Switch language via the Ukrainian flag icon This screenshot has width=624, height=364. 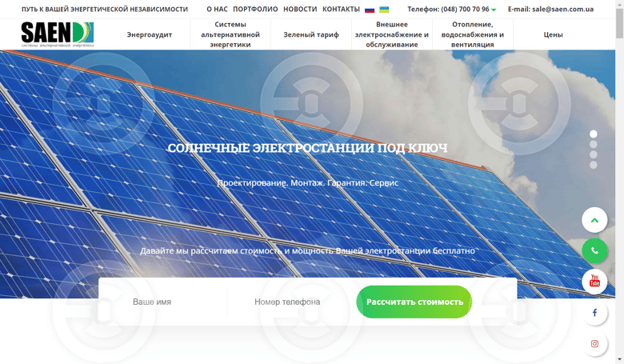coord(384,10)
